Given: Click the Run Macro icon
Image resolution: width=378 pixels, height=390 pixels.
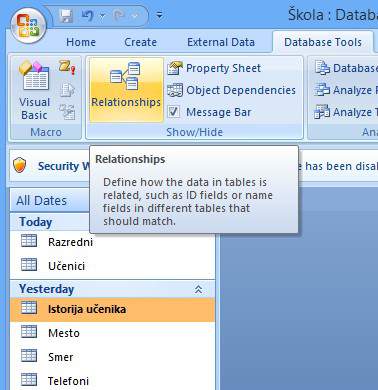Looking at the screenshot, I should (x=67, y=67).
